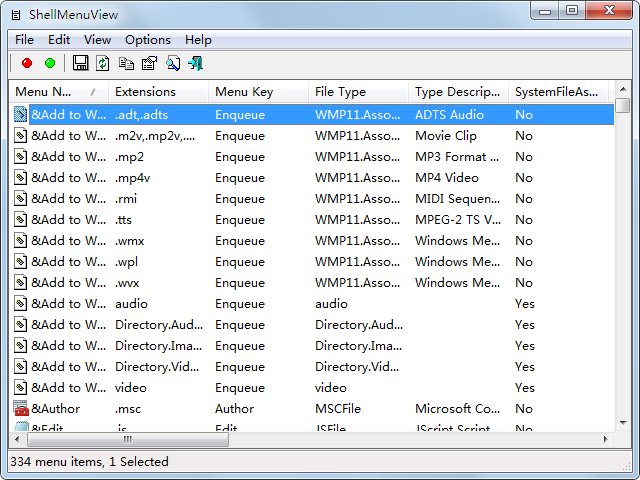Sort by the Menu Name column header
640x480 pixels.
58,92
